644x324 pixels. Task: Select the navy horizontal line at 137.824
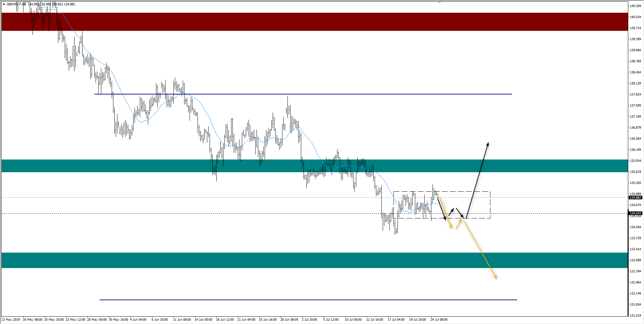[x=335, y=94]
